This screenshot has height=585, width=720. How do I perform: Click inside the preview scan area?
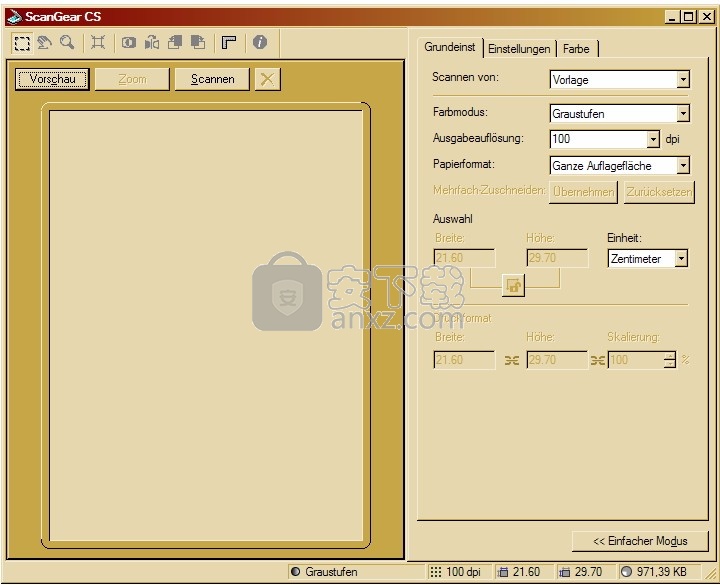(206, 326)
